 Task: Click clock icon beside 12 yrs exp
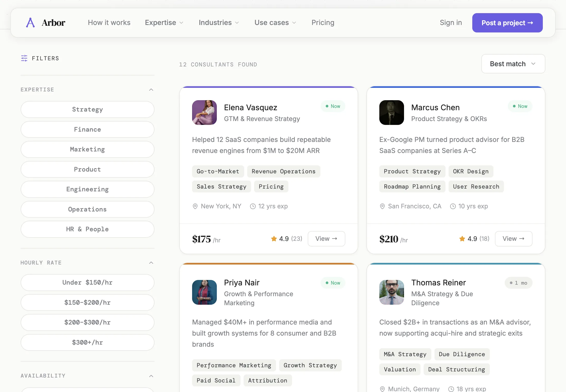[253, 206]
